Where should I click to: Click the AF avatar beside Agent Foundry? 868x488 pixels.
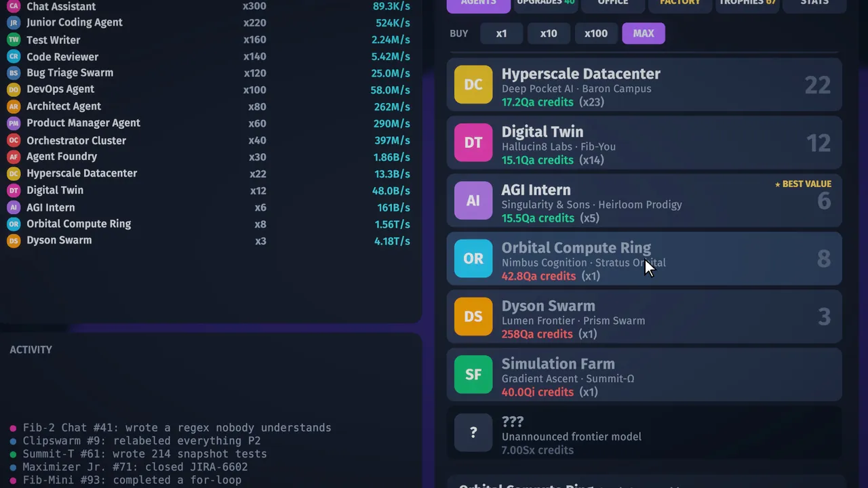click(14, 157)
